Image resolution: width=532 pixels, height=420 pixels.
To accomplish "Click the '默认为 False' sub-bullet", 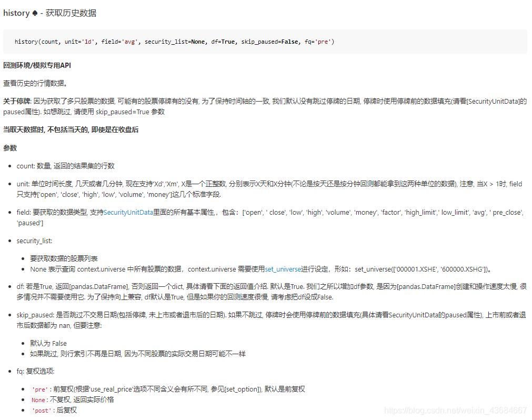I will tap(48, 343).
